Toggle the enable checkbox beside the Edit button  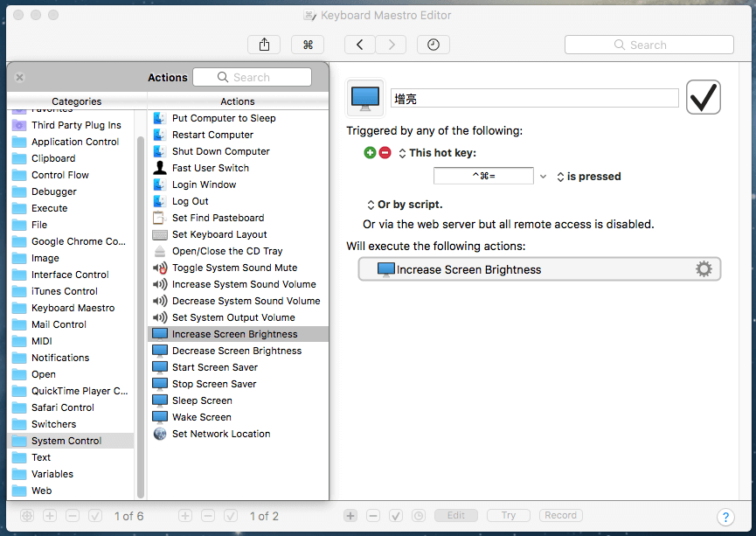(395, 516)
